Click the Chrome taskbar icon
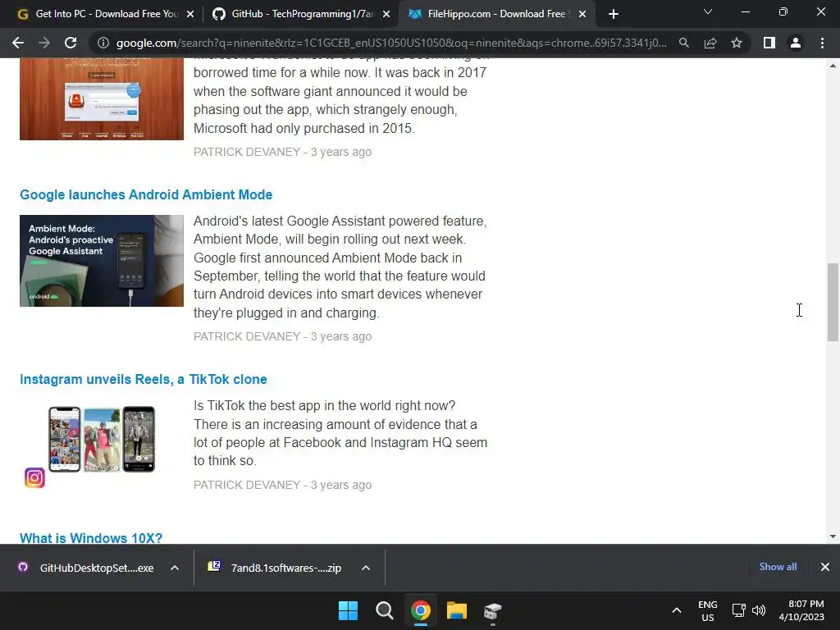This screenshot has width=840, height=630. click(421, 610)
